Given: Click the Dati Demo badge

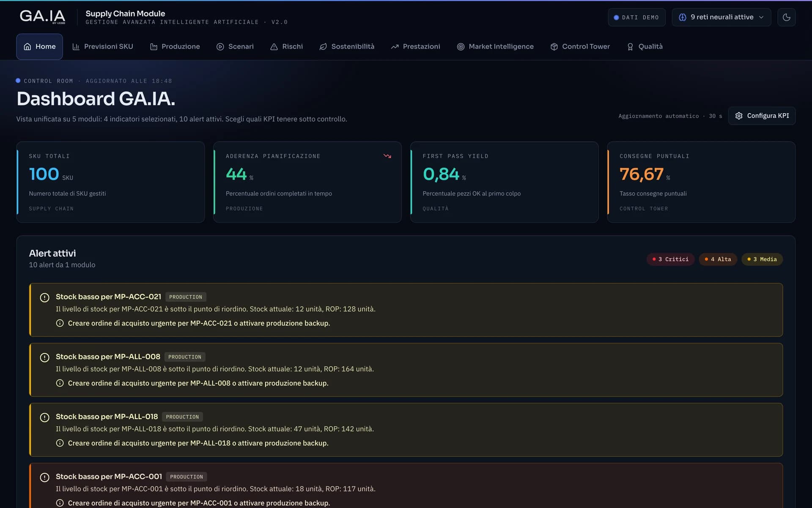Looking at the screenshot, I should 636,17.
